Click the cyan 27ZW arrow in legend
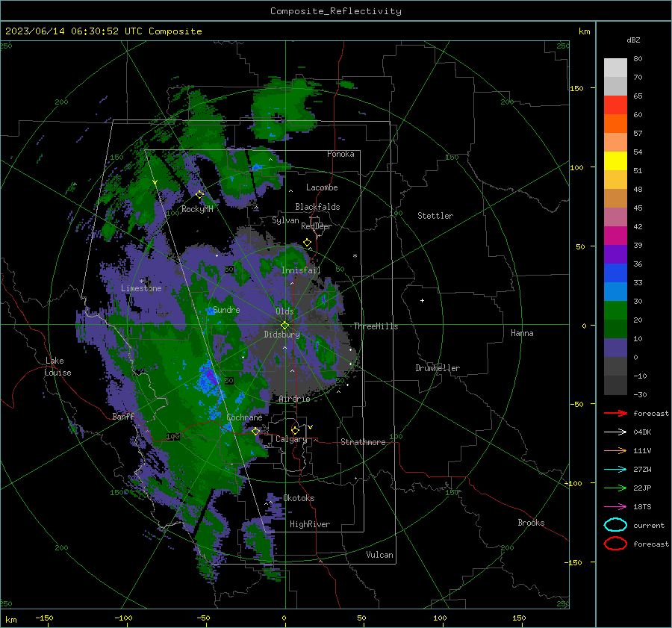Screen dimensions: 672x628 pyautogui.click(x=615, y=469)
